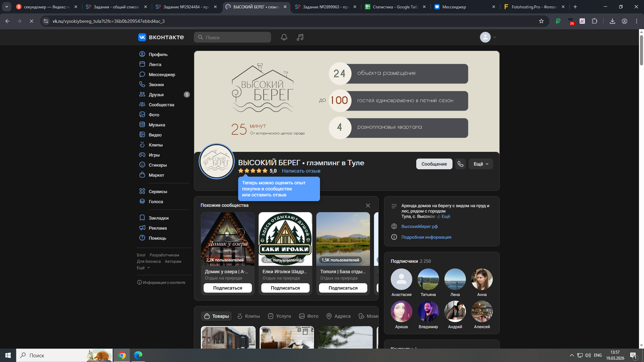644x362 pixels.
Task: Open Chrome extensions puzzle icon
Action: pos(594,21)
